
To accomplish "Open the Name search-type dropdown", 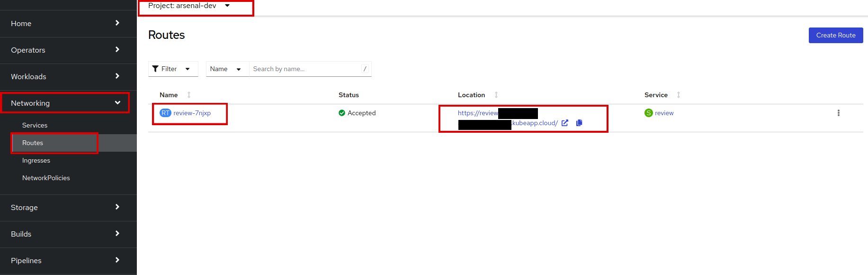I will tap(226, 69).
